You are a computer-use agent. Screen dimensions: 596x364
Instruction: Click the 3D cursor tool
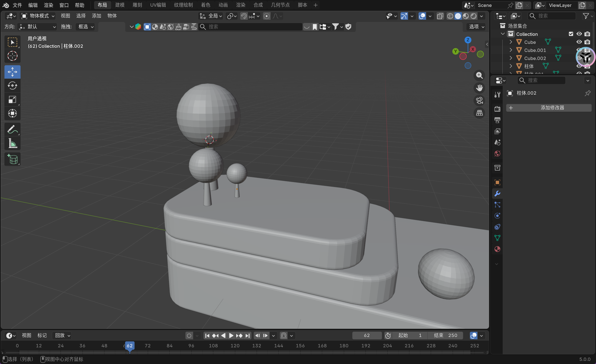click(12, 56)
